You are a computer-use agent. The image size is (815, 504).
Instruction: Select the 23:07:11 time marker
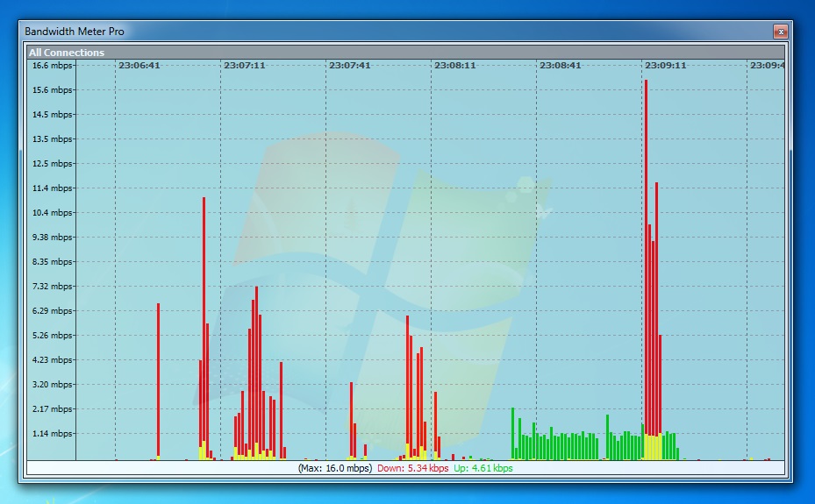tap(244, 66)
